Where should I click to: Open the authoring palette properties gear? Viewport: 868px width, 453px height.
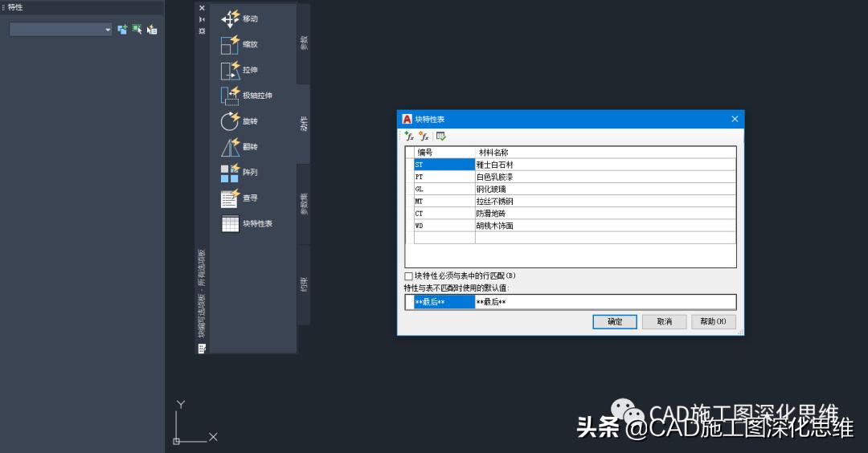[x=202, y=31]
